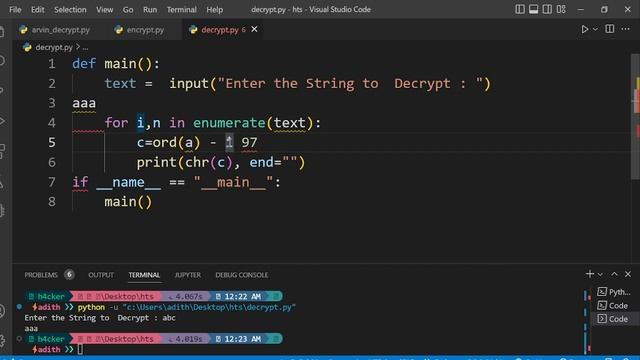The height and width of the screenshot is (360, 640).
Task: Open the DEBUG CONSOLE panel tab
Action: [x=242, y=275]
